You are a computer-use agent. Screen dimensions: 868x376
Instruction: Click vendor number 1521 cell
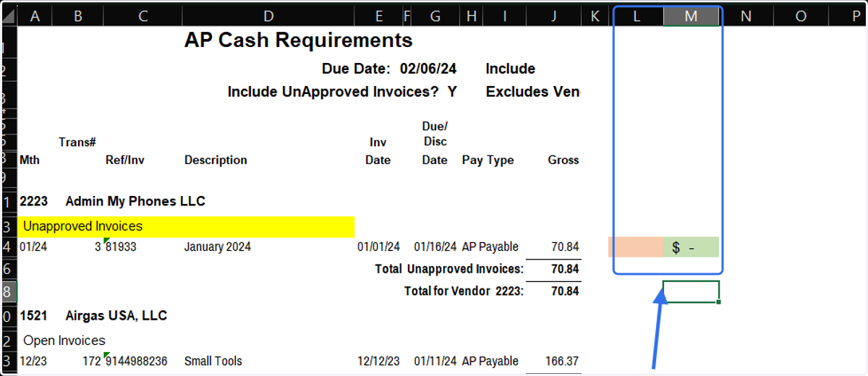coord(33,315)
